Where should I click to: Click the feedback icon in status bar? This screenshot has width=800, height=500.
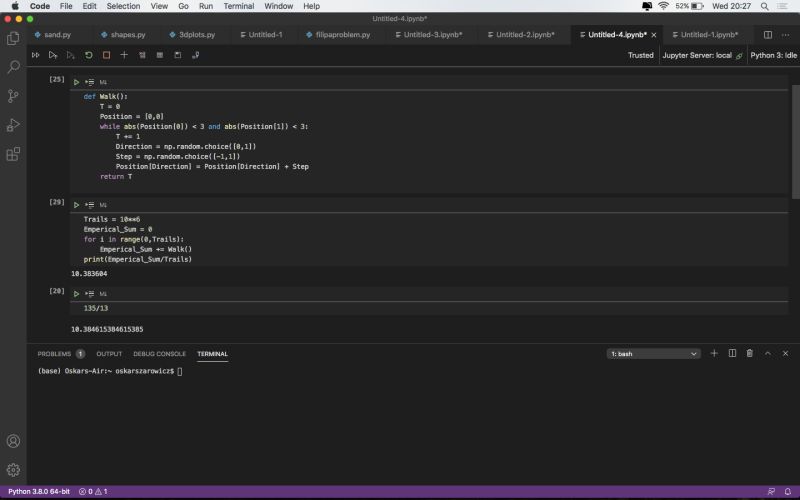point(771,491)
